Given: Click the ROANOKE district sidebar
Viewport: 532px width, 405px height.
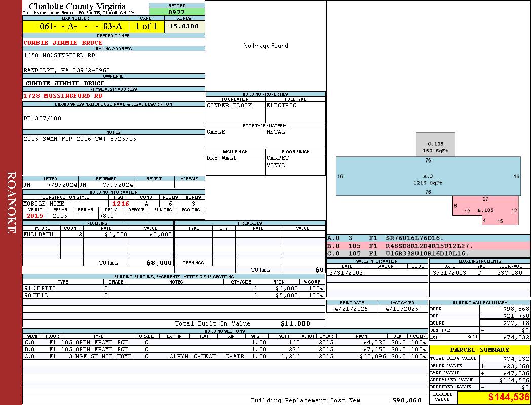Looking at the screenshot, I should (11, 202).
